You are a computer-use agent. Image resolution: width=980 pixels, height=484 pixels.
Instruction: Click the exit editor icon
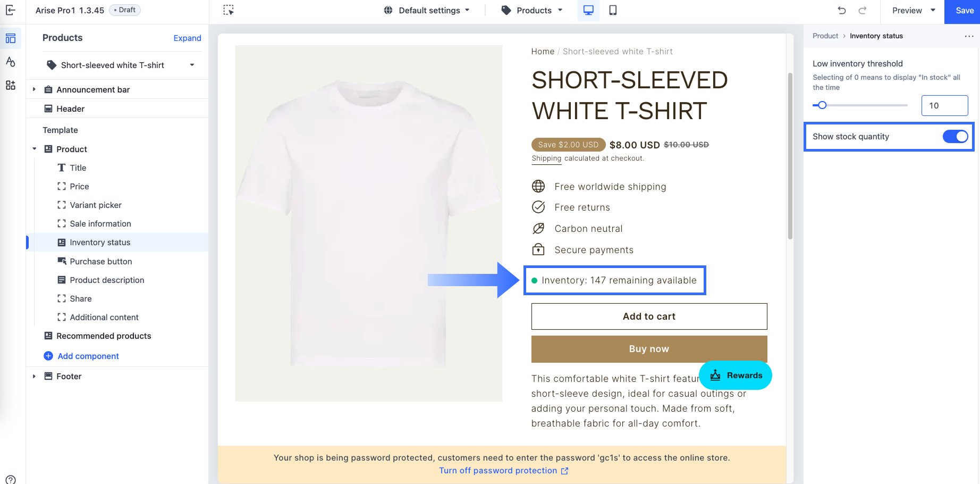click(11, 10)
